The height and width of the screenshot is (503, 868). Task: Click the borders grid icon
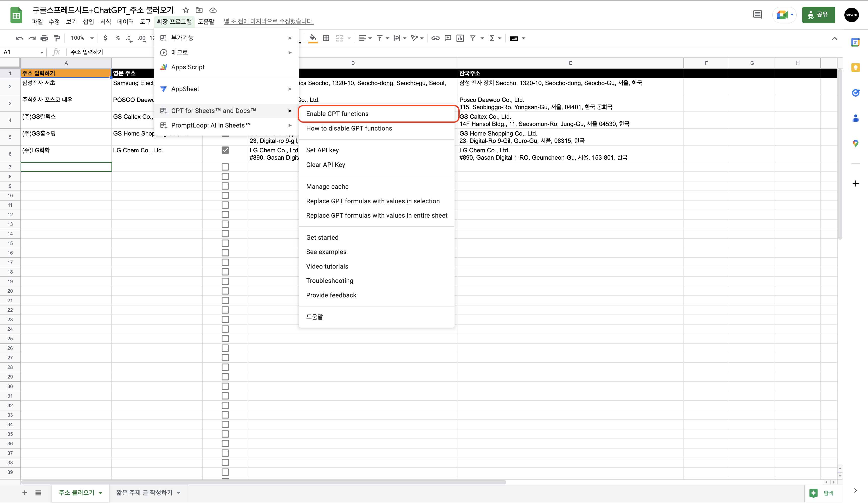point(326,38)
